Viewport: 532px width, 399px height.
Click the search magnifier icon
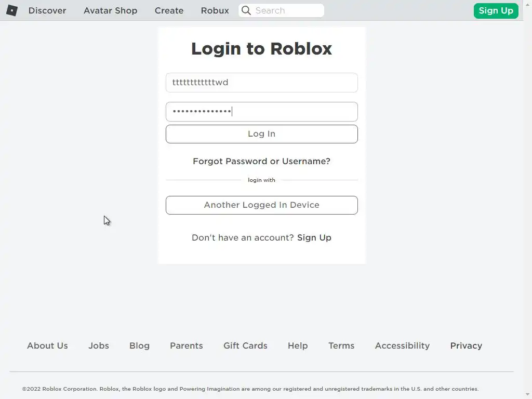click(x=246, y=10)
